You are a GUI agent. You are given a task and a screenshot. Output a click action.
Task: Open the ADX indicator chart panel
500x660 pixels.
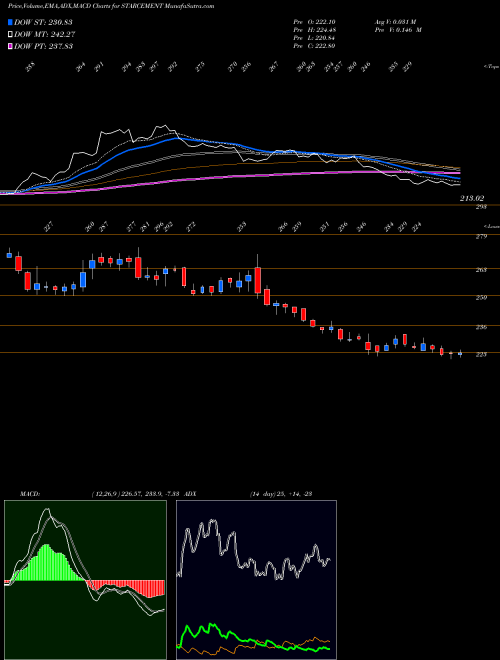256,580
